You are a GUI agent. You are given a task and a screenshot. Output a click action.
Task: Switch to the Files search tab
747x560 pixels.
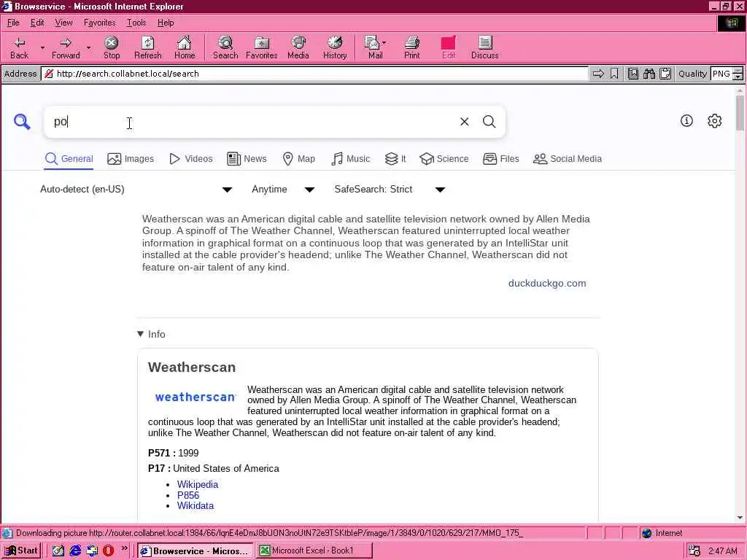pyautogui.click(x=500, y=159)
